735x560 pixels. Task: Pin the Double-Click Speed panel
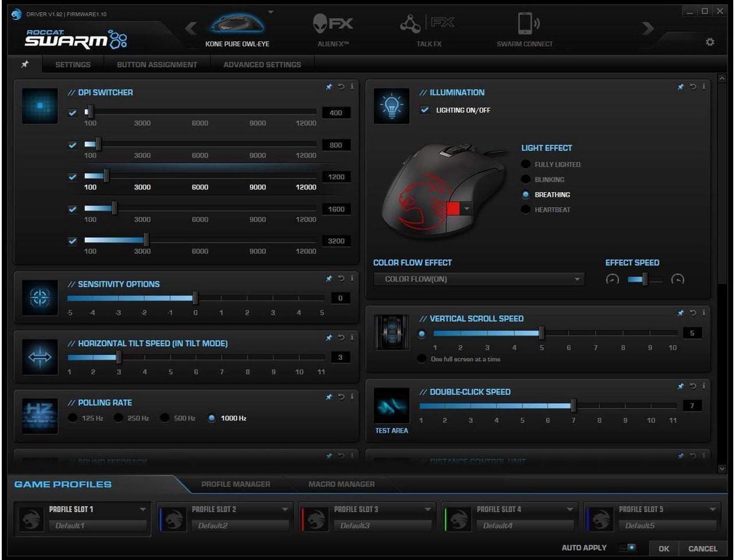(x=681, y=386)
